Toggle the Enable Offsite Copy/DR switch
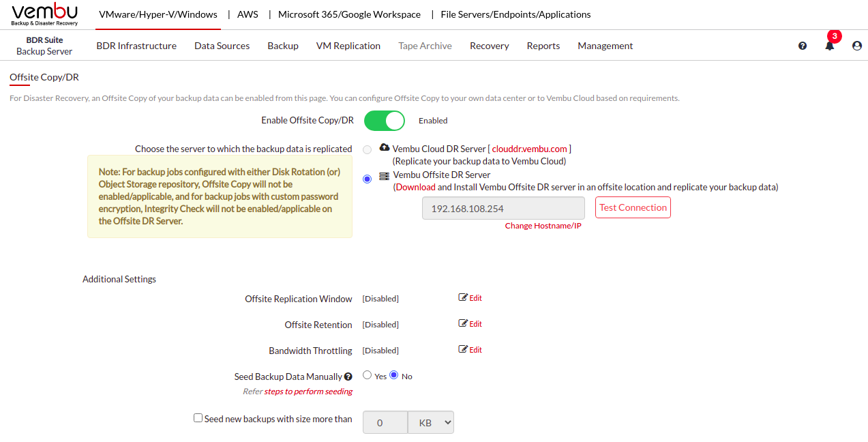This screenshot has width=868, height=442. [385, 121]
